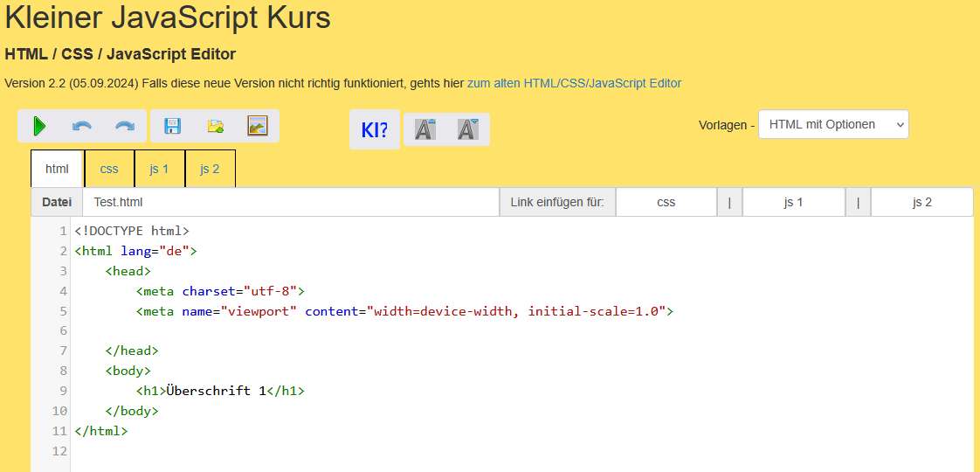Run the code with the green play icon
The image size is (980, 472).
(x=39, y=126)
